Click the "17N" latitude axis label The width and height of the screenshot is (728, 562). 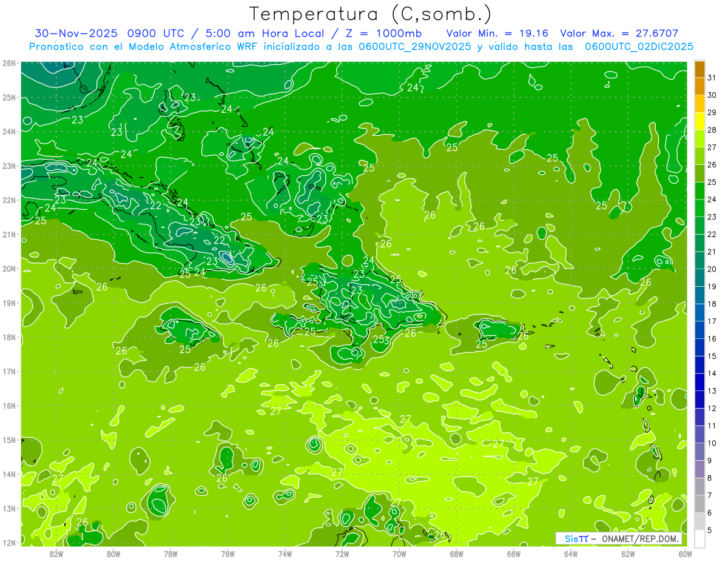[9, 372]
